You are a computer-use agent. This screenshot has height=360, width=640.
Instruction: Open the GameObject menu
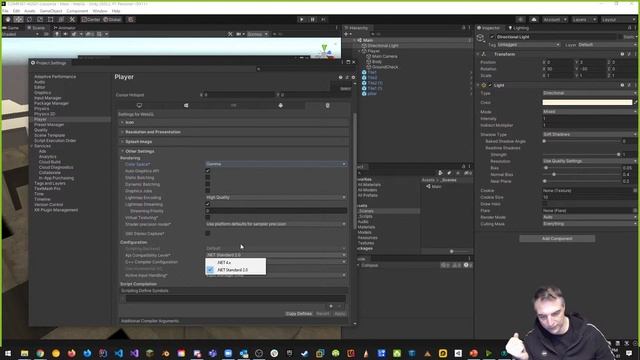click(51, 11)
